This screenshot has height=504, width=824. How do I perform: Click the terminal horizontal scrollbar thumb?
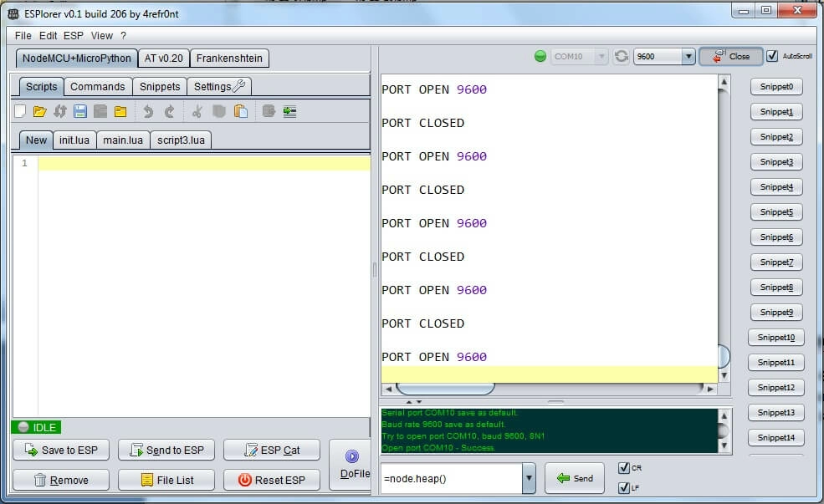[x=444, y=389]
